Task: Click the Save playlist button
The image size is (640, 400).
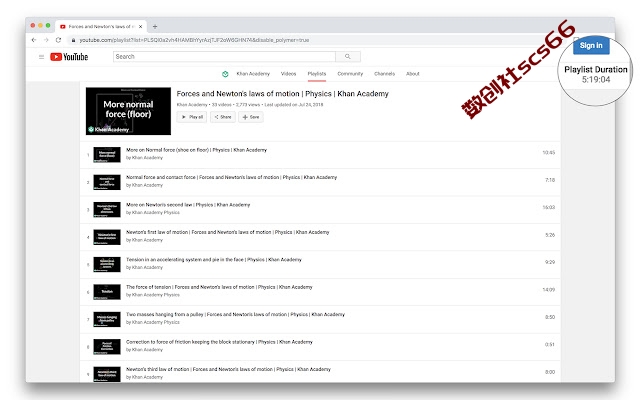Action: point(251,117)
